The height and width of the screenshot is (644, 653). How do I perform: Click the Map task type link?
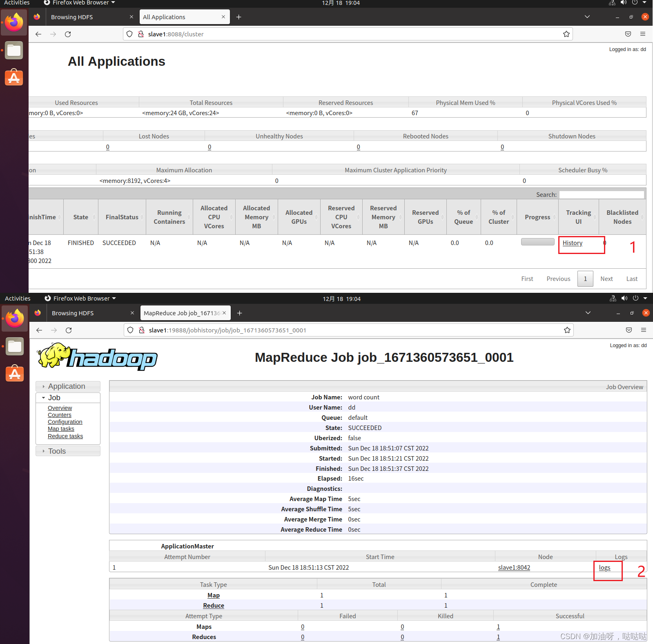click(x=214, y=595)
